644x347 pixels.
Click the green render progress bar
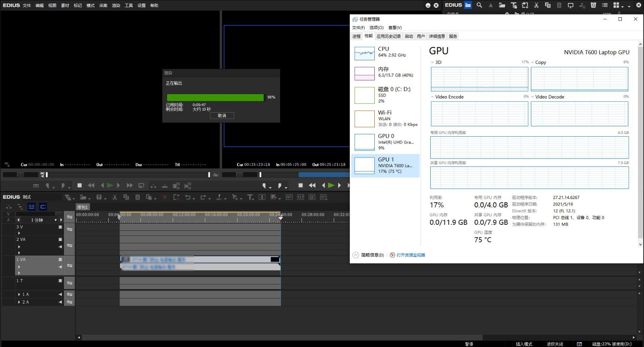click(x=215, y=97)
